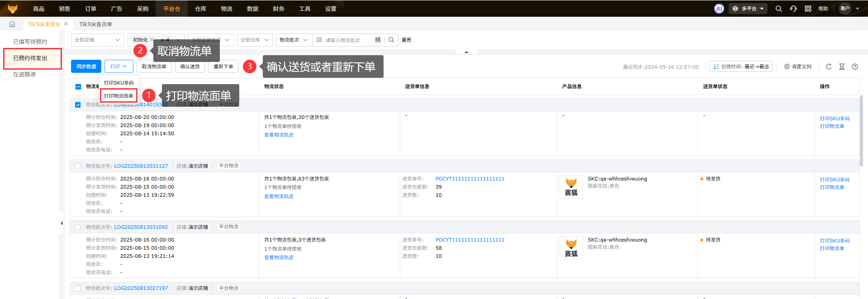Open the 广告 menu
Screen dimensions: 868x299
pyautogui.click(x=116, y=9)
